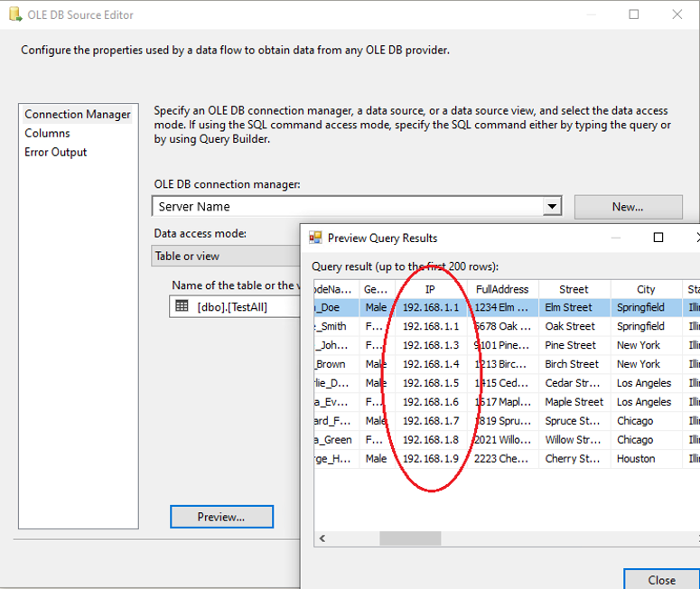This screenshot has width=700, height=589.
Task: Maximize the OLE DB Source Editor window
Action: (633, 14)
